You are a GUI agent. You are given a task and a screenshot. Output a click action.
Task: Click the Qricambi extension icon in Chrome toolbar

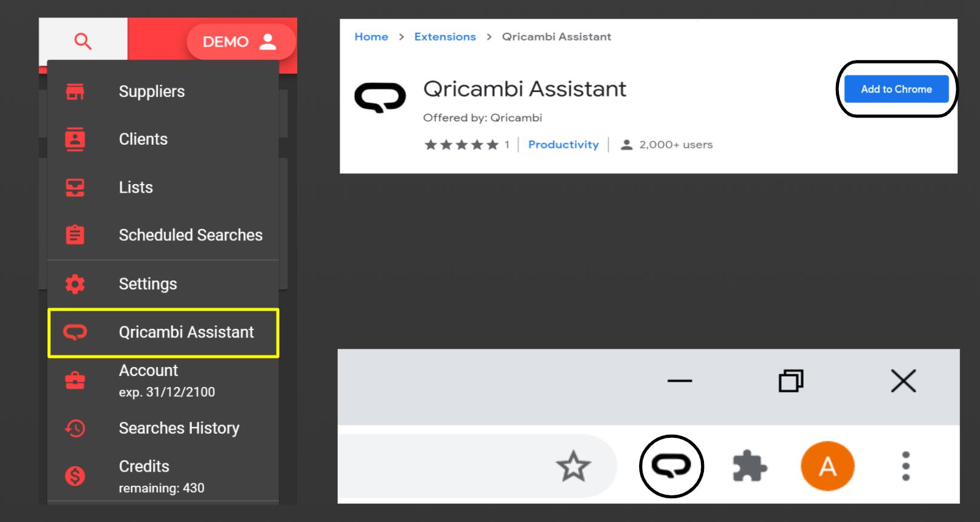671,466
